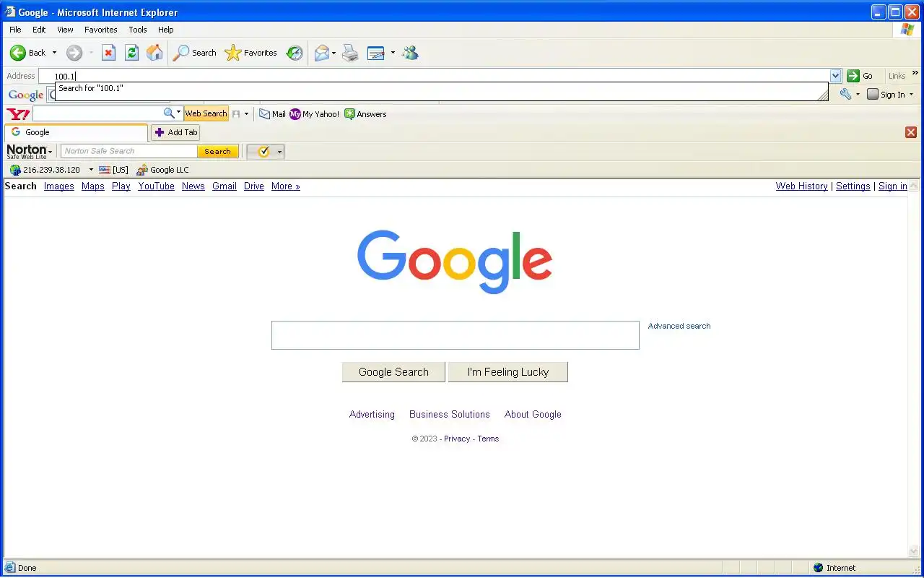Click the Norton Safe Web checkmark icon

point(263,152)
